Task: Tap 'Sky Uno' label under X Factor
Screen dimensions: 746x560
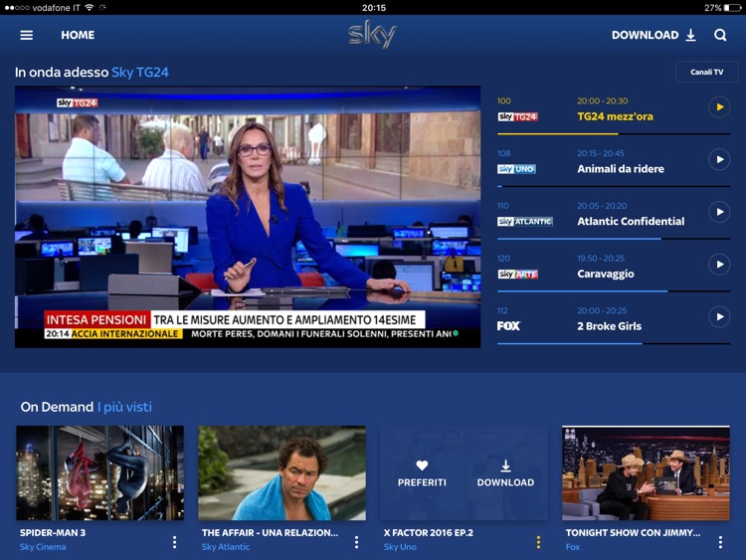Action: [x=400, y=547]
